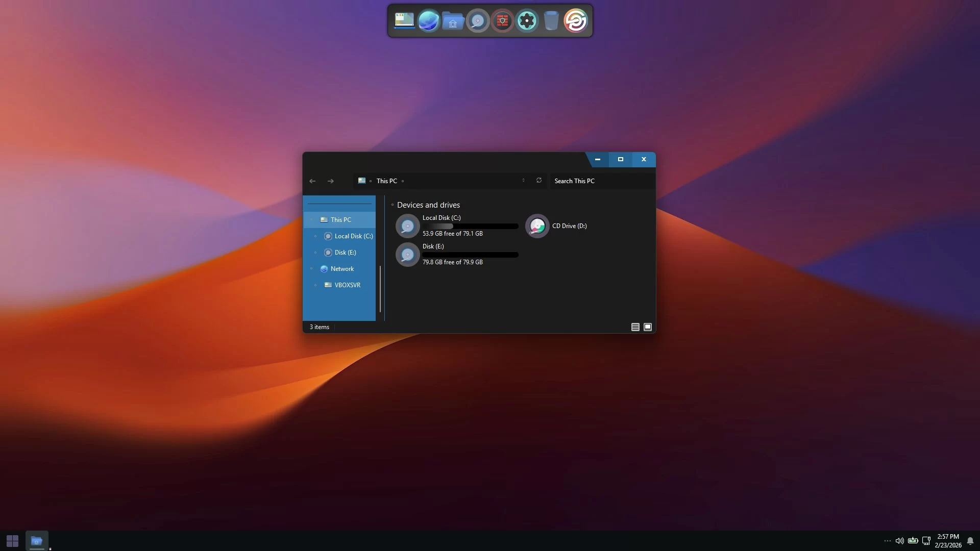Launch the rainbow swirl app in the dock
Screen dimensions: 980x551
pos(576,21)
